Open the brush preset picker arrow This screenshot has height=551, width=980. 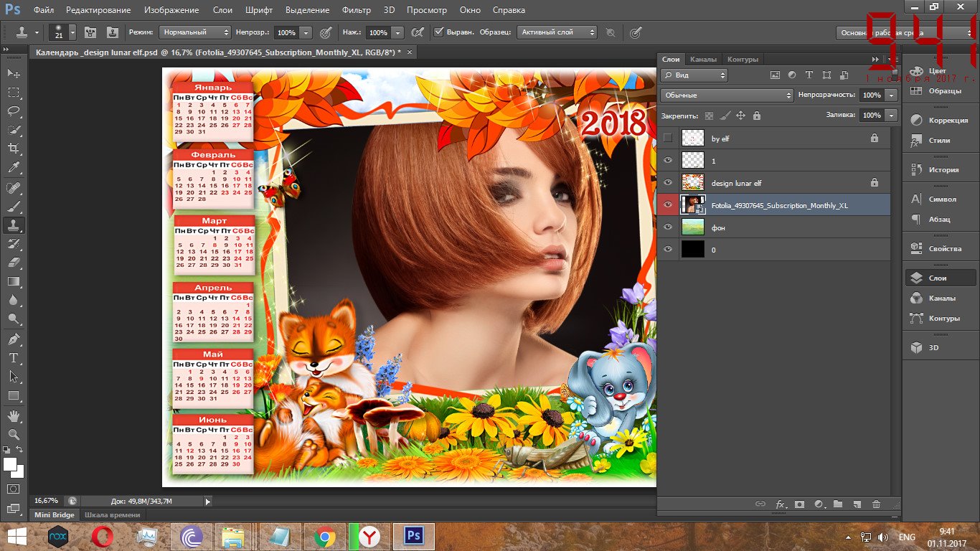pyautogui.click(x=72, y=32)
